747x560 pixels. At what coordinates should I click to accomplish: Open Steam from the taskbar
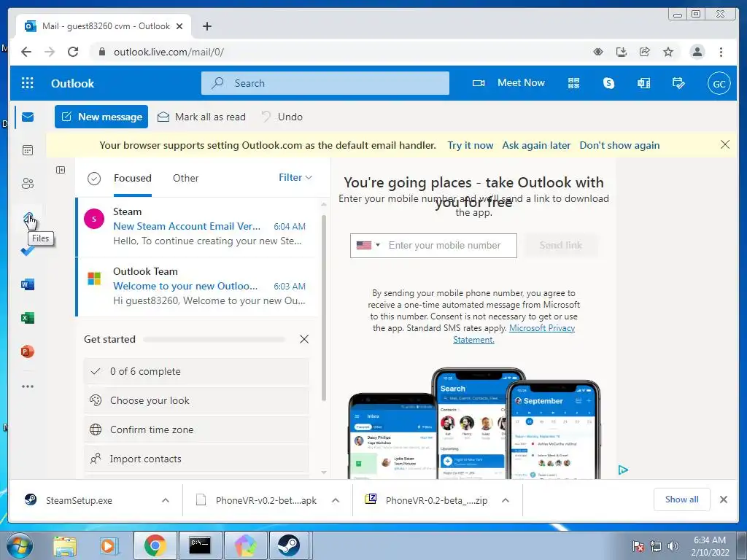tap(289, 545)
